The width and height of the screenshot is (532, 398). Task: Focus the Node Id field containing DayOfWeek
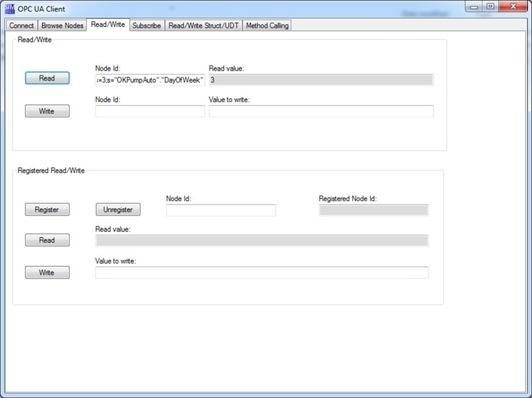click(x=150, y=80)
